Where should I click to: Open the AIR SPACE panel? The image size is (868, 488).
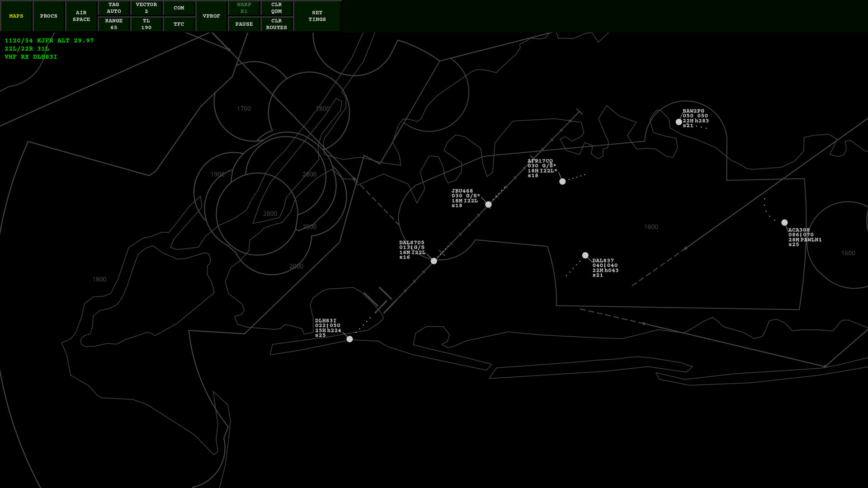click(81, 16)
